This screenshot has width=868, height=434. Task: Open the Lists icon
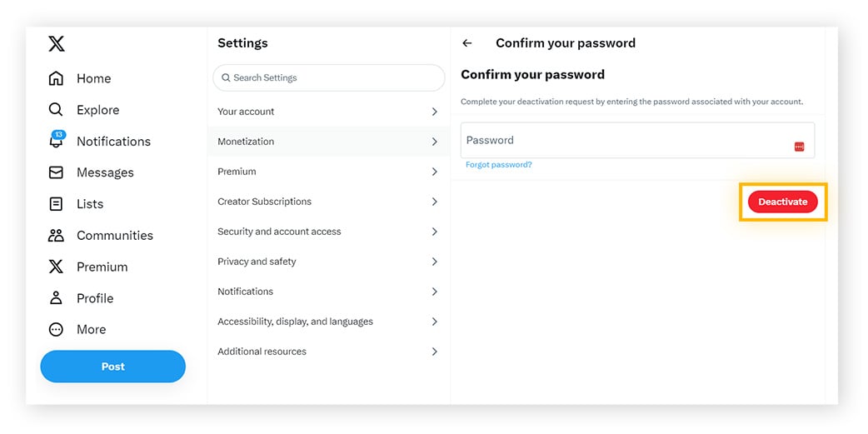(56, 204)
